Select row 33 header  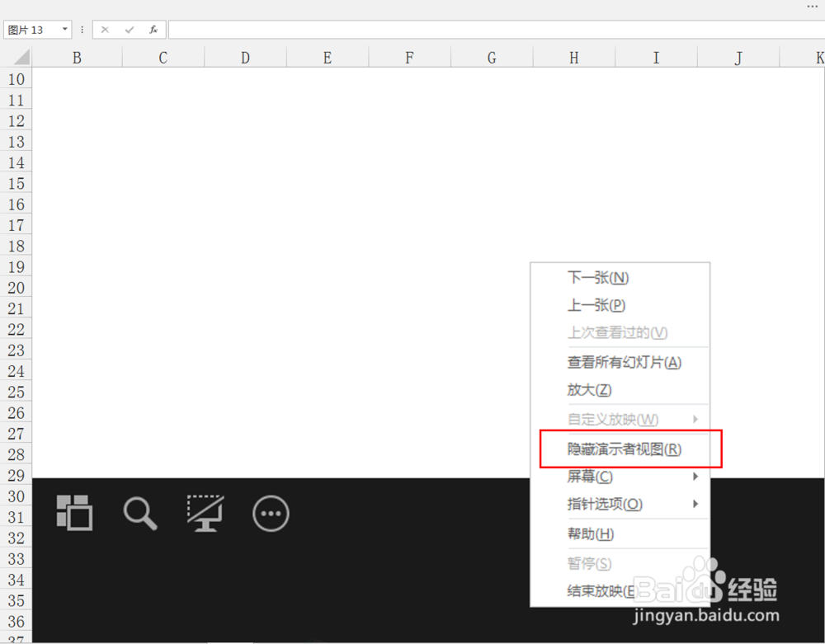point(16,558)
